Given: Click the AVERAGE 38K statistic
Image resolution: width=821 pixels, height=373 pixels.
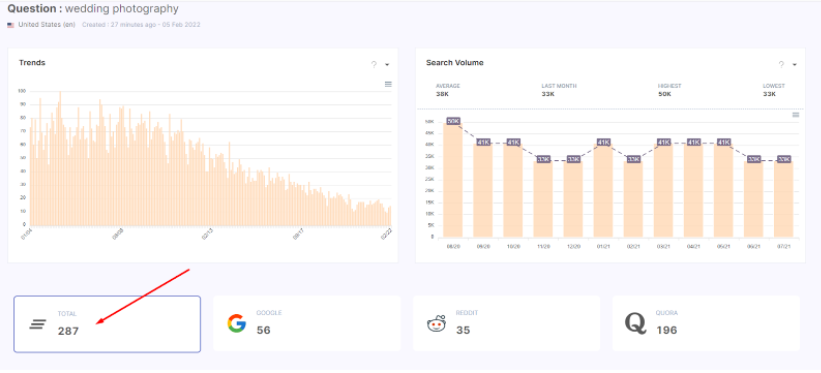Looking at the screenshot, I should [448, 90].
